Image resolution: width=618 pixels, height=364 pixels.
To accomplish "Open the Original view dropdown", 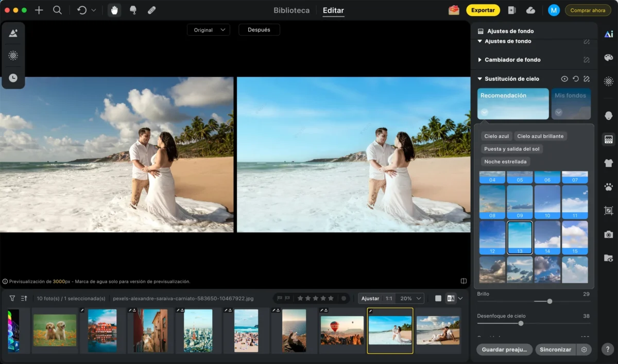I will tap(208, 30).
